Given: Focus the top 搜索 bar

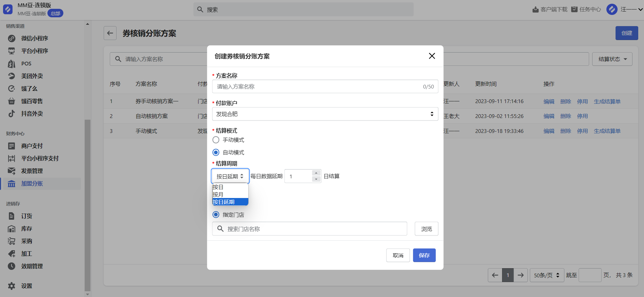Looking at the screenshot, I should tap(304, 9).
